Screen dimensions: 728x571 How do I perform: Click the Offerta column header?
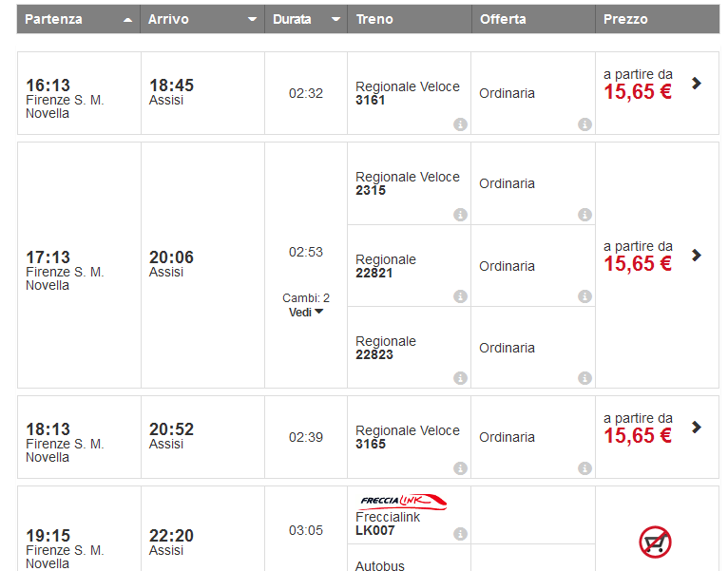click(x=503, y=19)
